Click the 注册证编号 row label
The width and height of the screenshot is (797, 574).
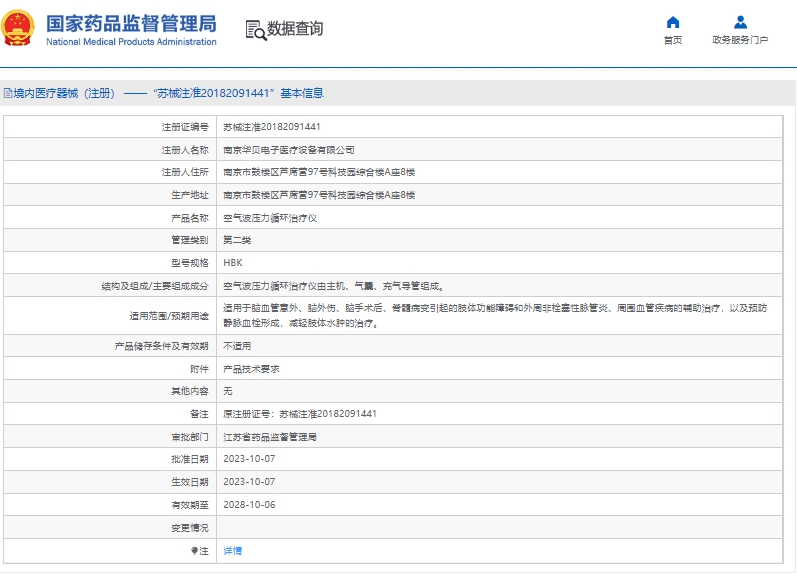coord(185,127)
